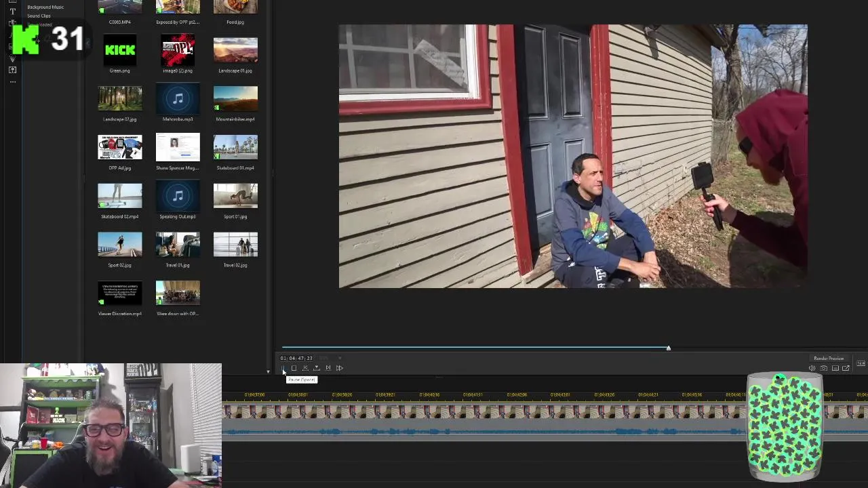Open preview quality display options icon
The image size is (868, 488).
[835, 368]
